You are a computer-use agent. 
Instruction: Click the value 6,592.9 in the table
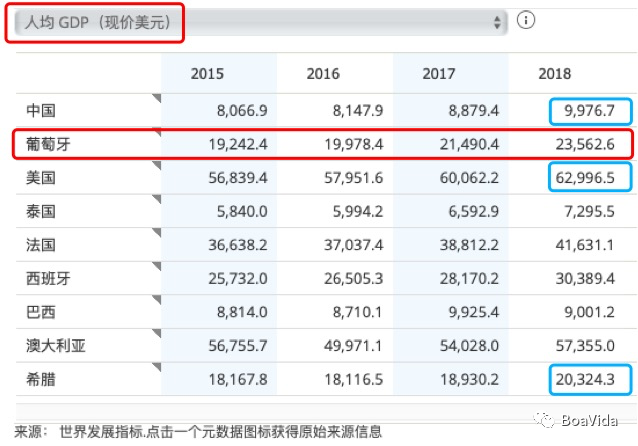point(474,212)
